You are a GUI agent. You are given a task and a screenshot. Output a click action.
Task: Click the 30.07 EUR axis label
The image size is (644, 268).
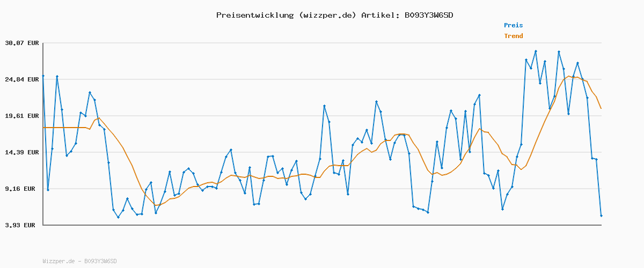22,43
